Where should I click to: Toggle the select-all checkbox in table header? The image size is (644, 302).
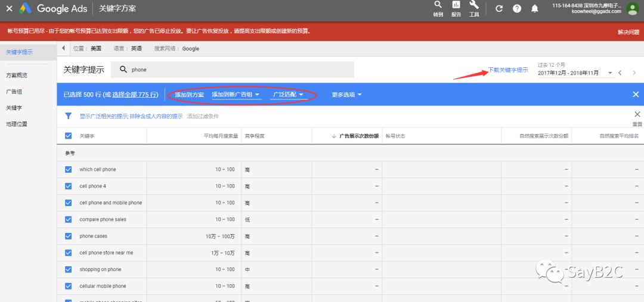pyautogui.click(x=68, y=136)
